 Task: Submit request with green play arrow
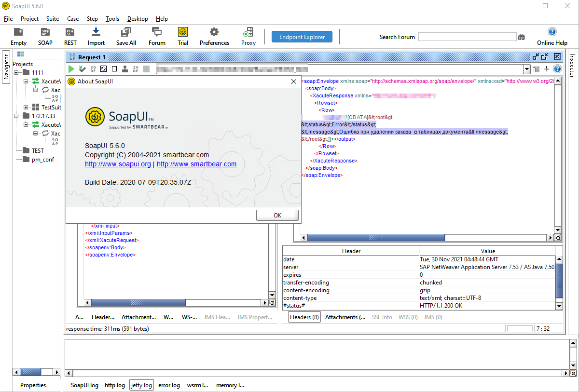tap(71, 69)
